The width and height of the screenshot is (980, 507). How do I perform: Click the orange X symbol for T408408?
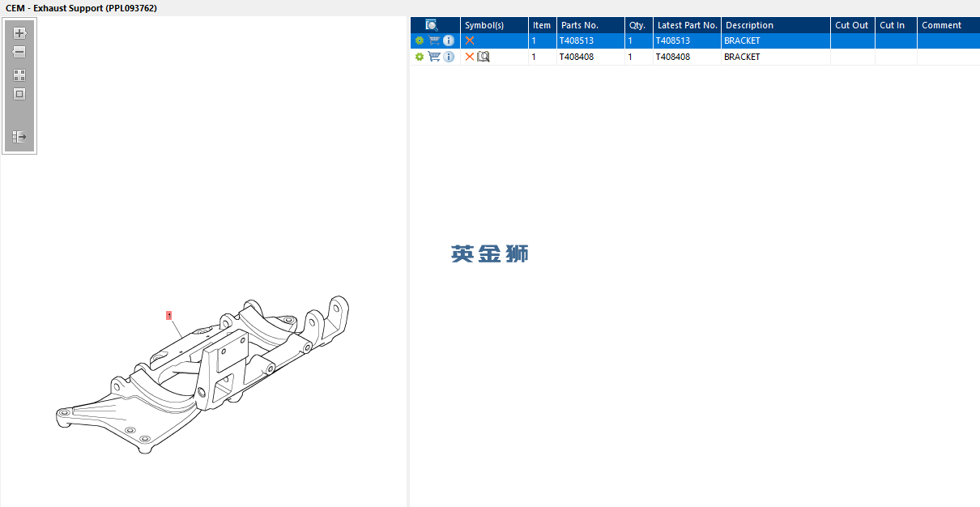click(470, 57)
